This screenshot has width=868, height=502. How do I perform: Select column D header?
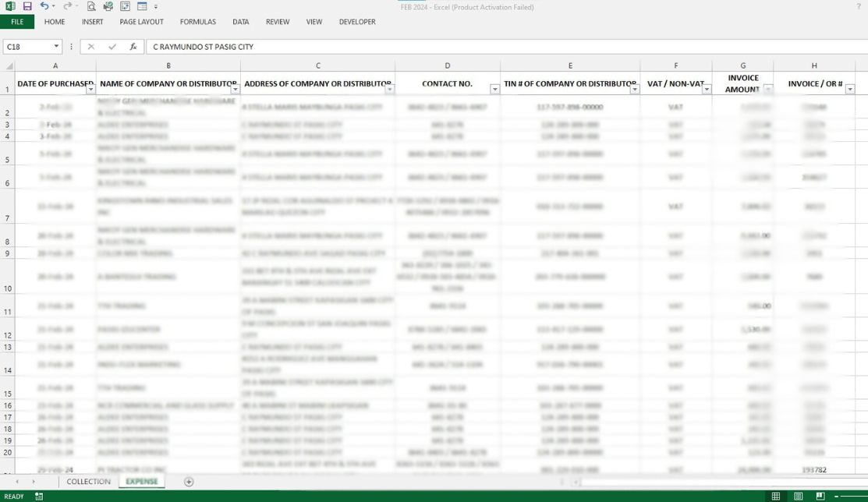point(448,65)
